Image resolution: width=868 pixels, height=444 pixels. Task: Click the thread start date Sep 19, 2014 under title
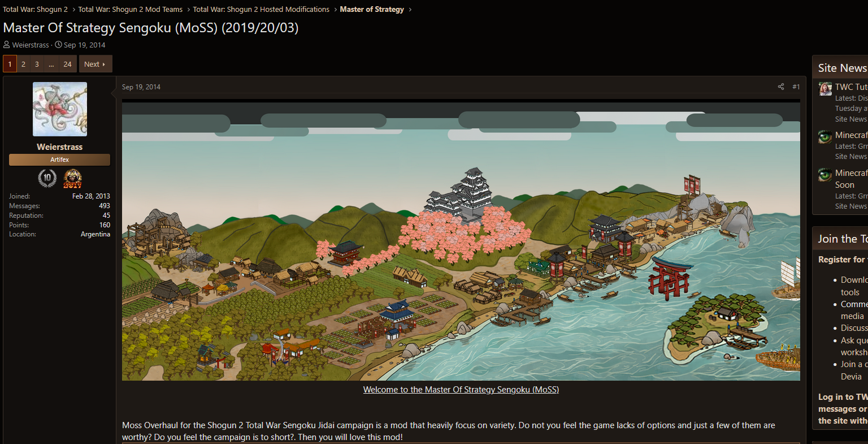[85, 45]
